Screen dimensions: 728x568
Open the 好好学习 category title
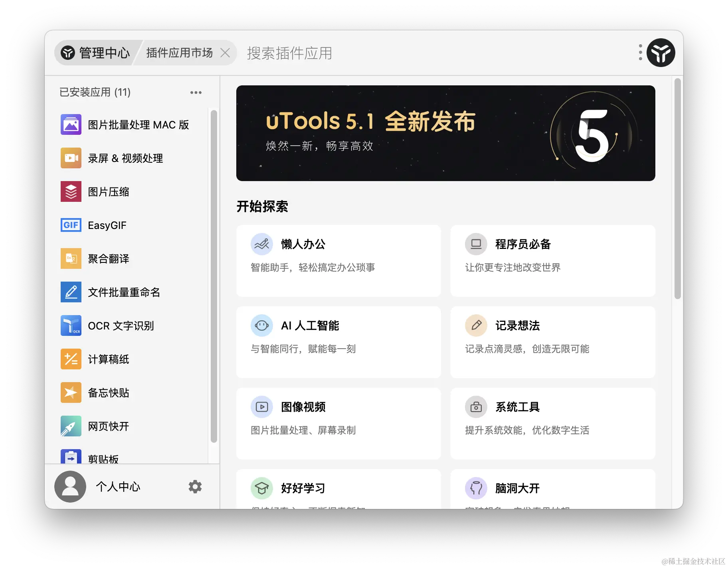point(303,488)
